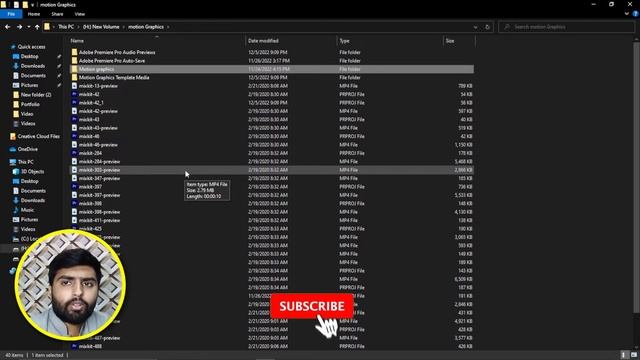Open the Explorer help icon
640x360 pixels.
(635, 14)
